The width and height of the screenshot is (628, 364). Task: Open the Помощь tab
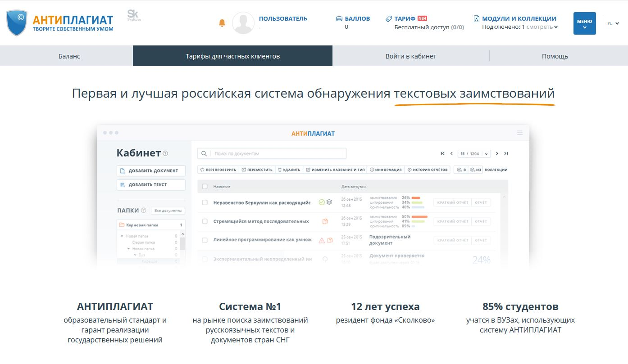(555, 56)
